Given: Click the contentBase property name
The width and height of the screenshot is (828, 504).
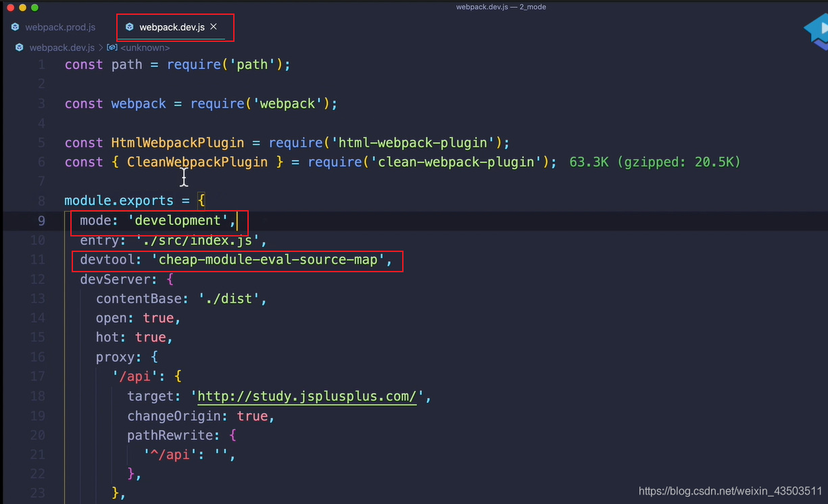Looking at the screenshot, I should (x=139, y=299).
